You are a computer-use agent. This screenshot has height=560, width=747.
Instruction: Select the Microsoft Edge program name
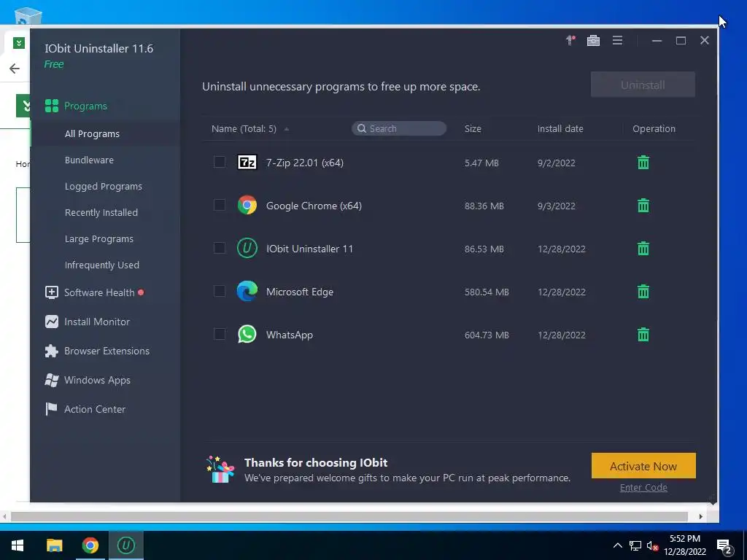pos(300,292)
